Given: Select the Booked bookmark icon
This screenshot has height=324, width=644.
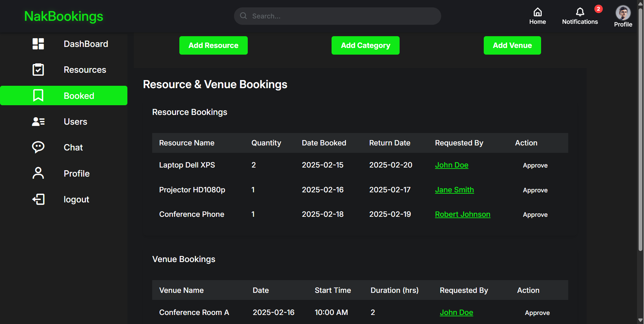Looking at the screenshot, I should (38, 95).
